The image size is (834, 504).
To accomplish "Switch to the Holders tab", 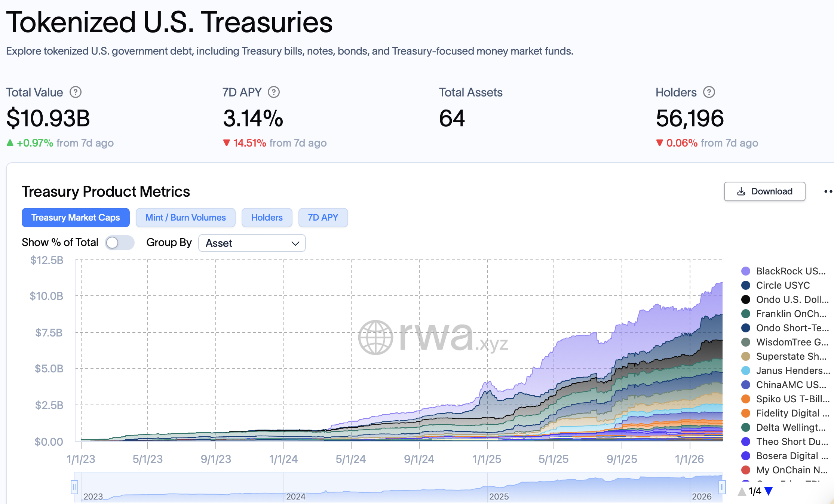I will tap(267, 217).
